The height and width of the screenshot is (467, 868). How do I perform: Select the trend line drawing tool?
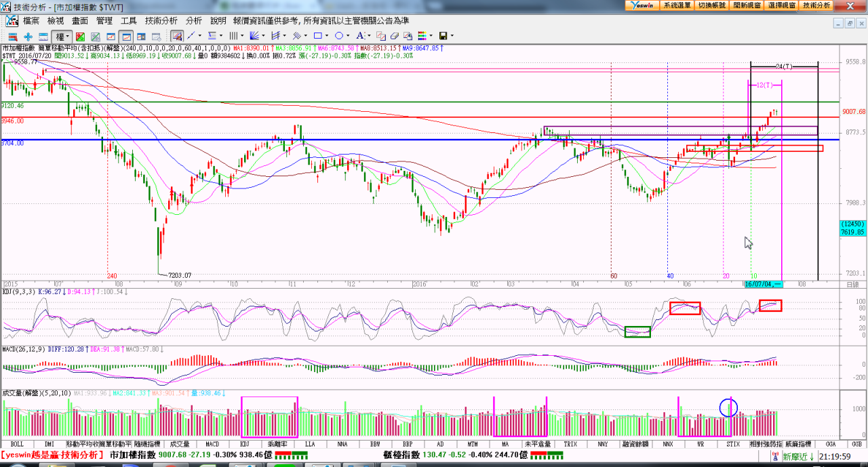[191, 36]
